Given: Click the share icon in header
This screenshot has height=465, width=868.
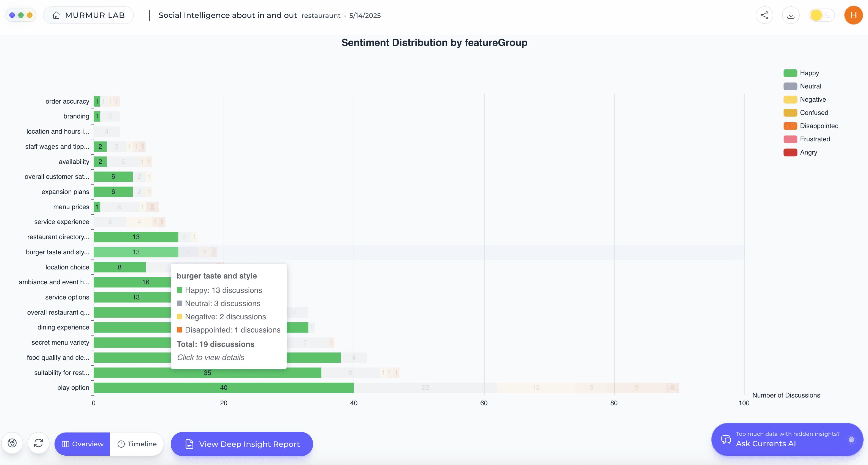Looking at the screenshot, I should click(x=764, y=15).
